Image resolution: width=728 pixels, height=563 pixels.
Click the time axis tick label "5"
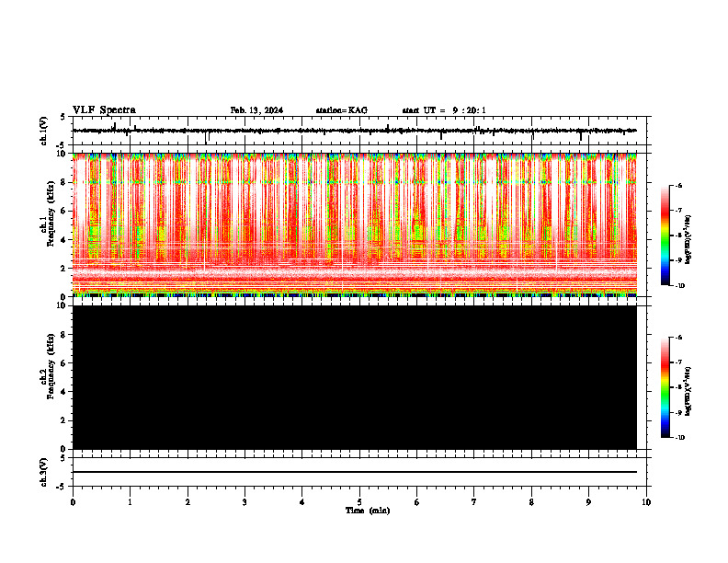pyautogui.click(x=359, y=502)
